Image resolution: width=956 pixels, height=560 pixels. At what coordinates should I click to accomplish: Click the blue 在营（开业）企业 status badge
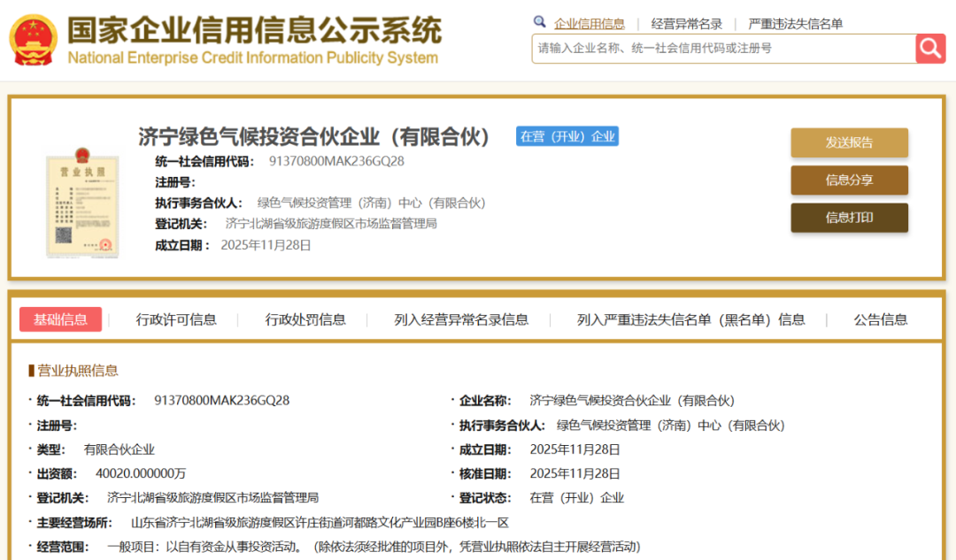click(x=567, y=136)
